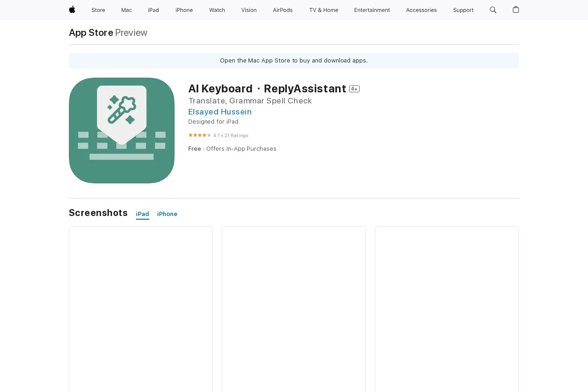Click the App Store heading link
588x392 pixels.
pyautogui.click(x=91, y=33)
